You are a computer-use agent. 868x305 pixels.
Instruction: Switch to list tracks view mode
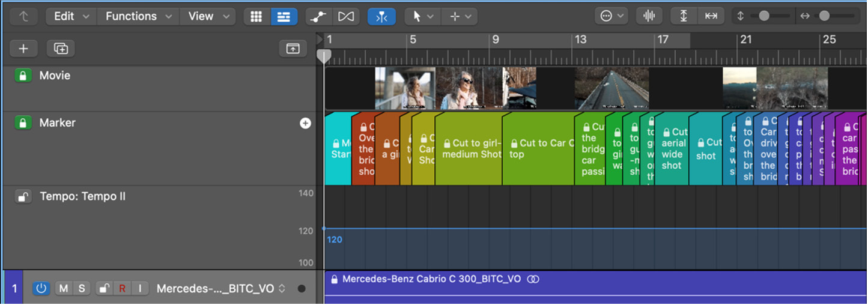[x=284, y=17]
